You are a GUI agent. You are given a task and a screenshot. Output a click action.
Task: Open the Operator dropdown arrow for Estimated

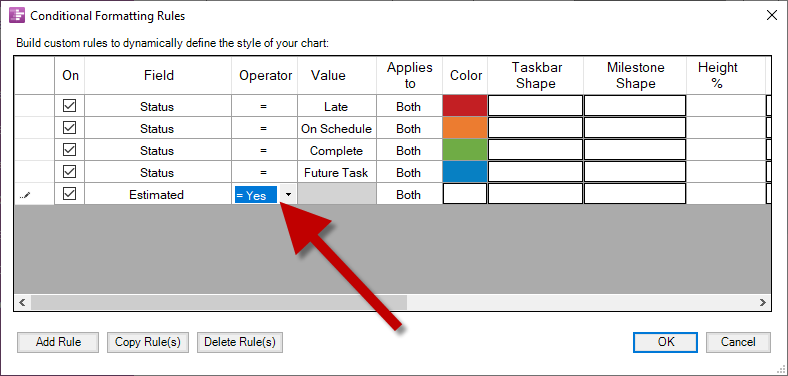tap(288, 195)
